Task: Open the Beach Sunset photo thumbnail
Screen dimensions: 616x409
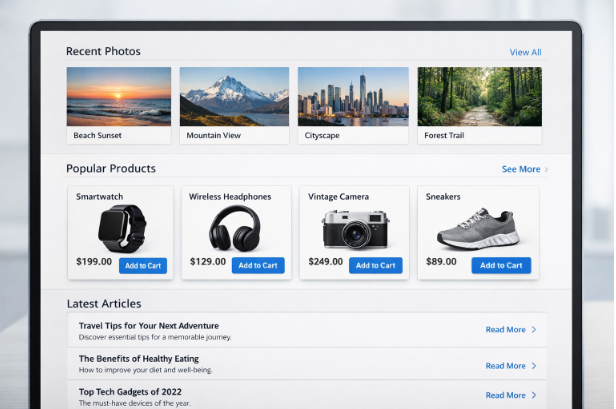Action: [119, 97]
